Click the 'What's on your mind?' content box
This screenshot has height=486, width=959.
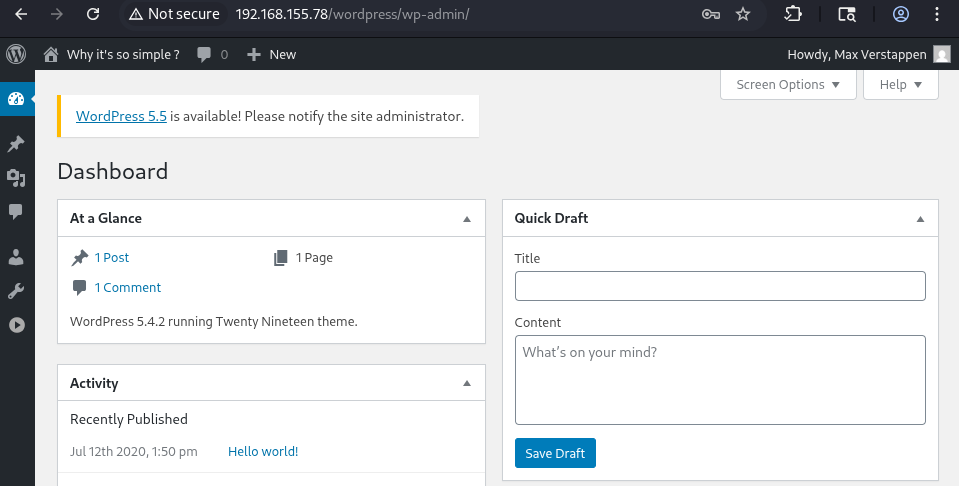[720, 380]
